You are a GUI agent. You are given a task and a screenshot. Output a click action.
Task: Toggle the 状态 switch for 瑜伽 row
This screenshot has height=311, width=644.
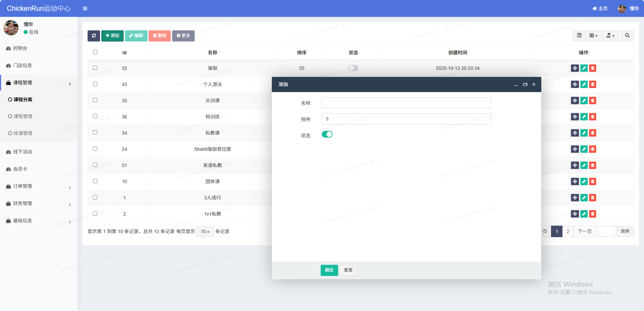point(353,68)
